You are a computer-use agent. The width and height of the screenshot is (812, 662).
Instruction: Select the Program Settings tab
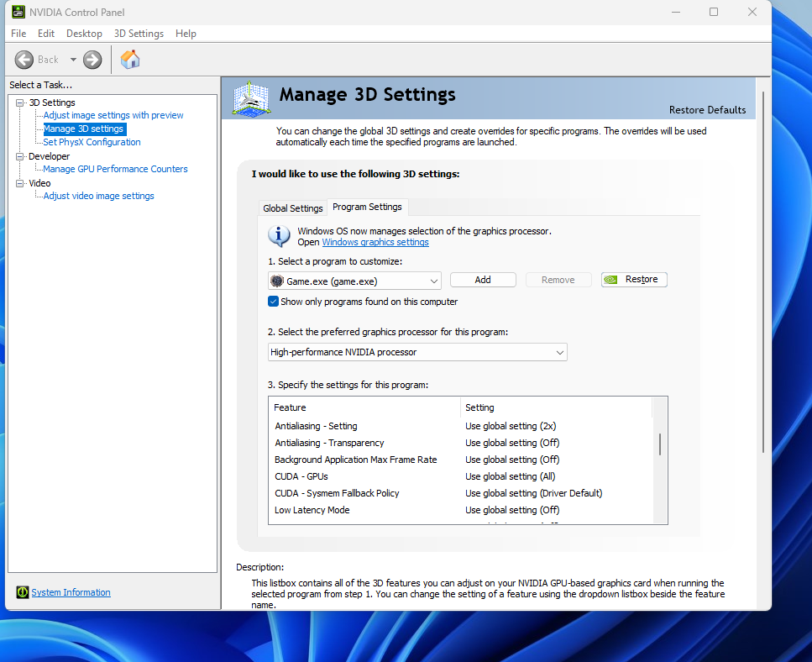point(367,207)
